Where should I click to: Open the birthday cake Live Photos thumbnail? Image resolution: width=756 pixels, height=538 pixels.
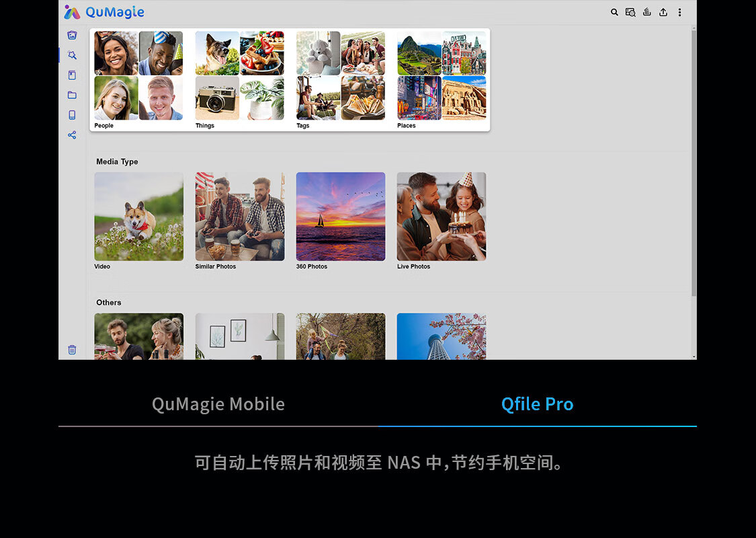click(441, 217)
